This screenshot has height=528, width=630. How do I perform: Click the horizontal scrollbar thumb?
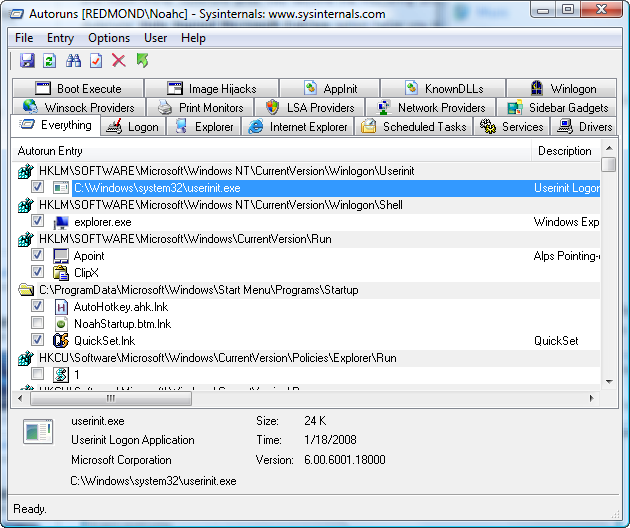[111, 398]
